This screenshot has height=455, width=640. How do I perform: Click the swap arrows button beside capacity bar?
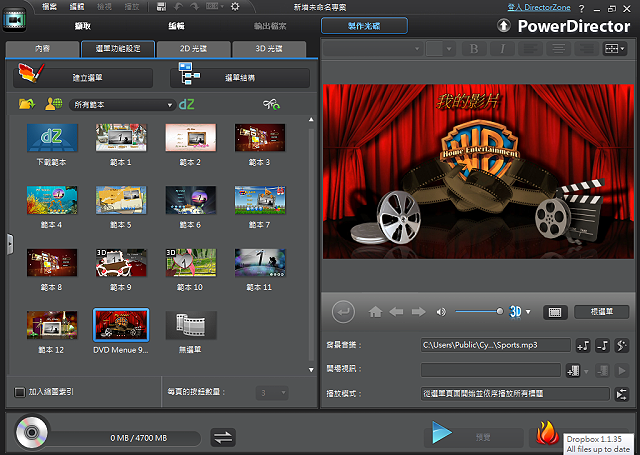coord(223,437)
